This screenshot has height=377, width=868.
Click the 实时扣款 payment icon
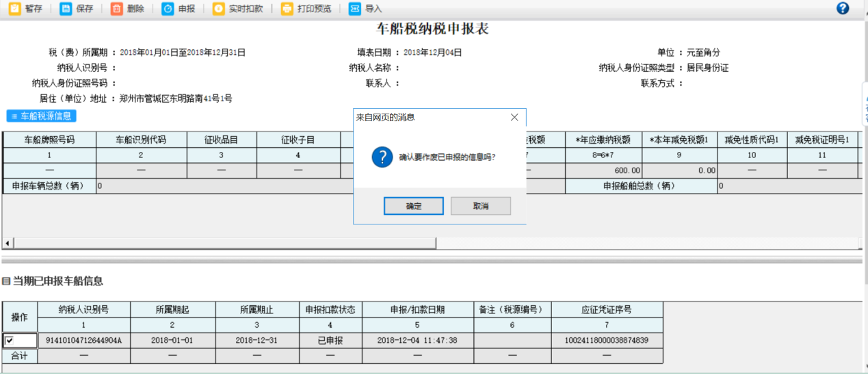(218, 8)
